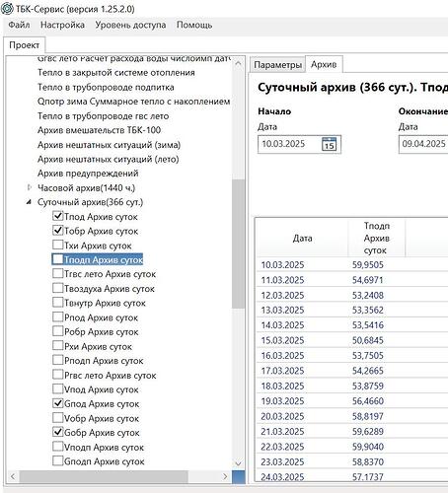Open Архив нештатных ситуаций (лето)
Screen dimensions: 448x493
(109, 159)
